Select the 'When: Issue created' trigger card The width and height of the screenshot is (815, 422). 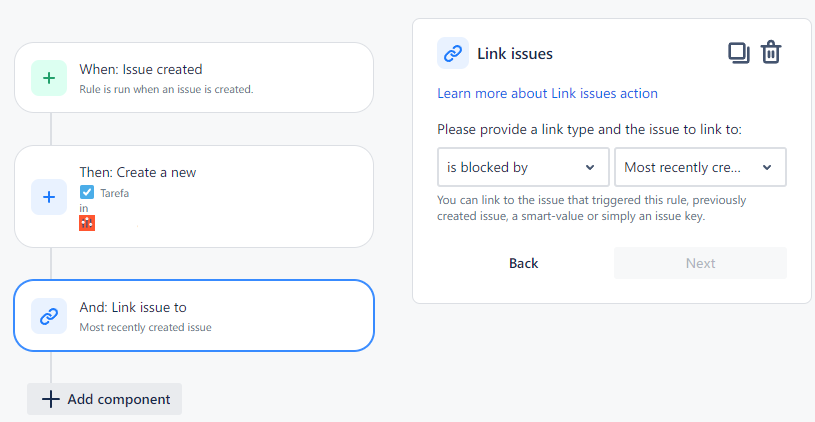pos(194,77)
